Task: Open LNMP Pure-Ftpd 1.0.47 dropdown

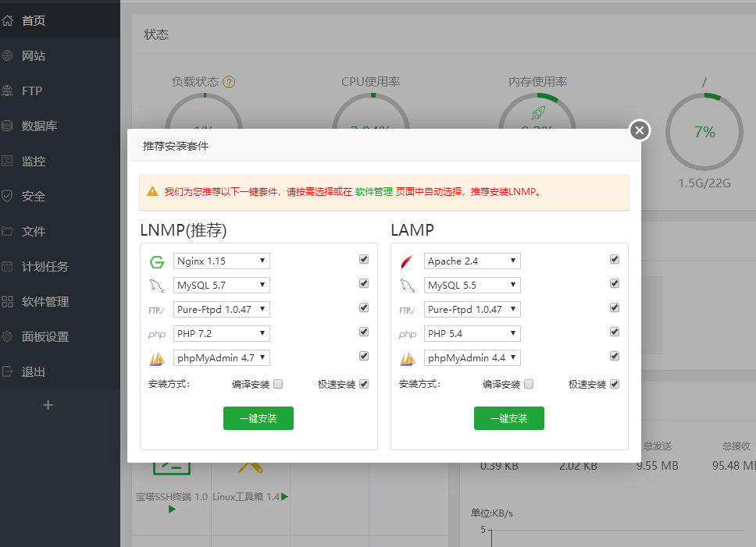Action: (221, 309)
